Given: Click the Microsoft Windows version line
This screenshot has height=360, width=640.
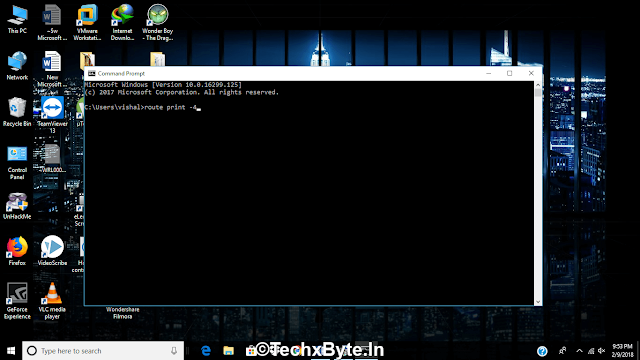Looking at the screenshot, I should click(163, 84).
